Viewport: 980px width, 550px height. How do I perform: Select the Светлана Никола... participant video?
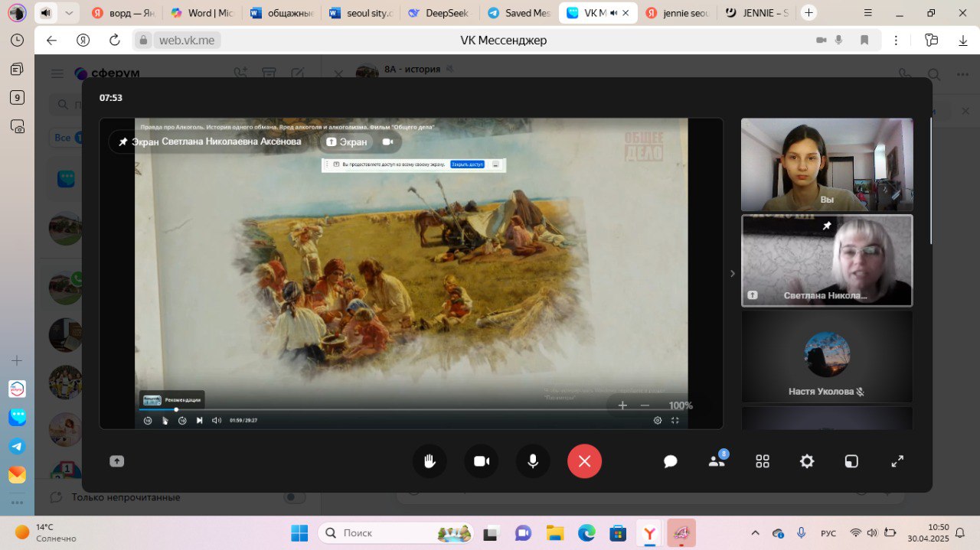827,260
